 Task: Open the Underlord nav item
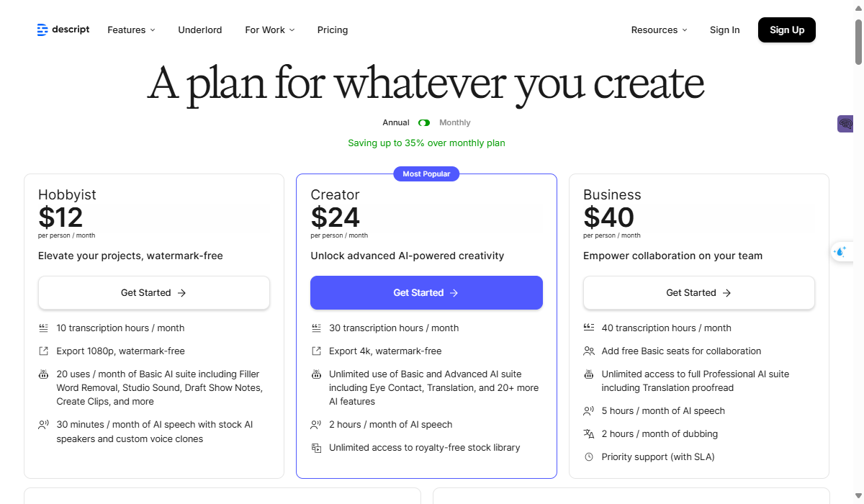200,30
